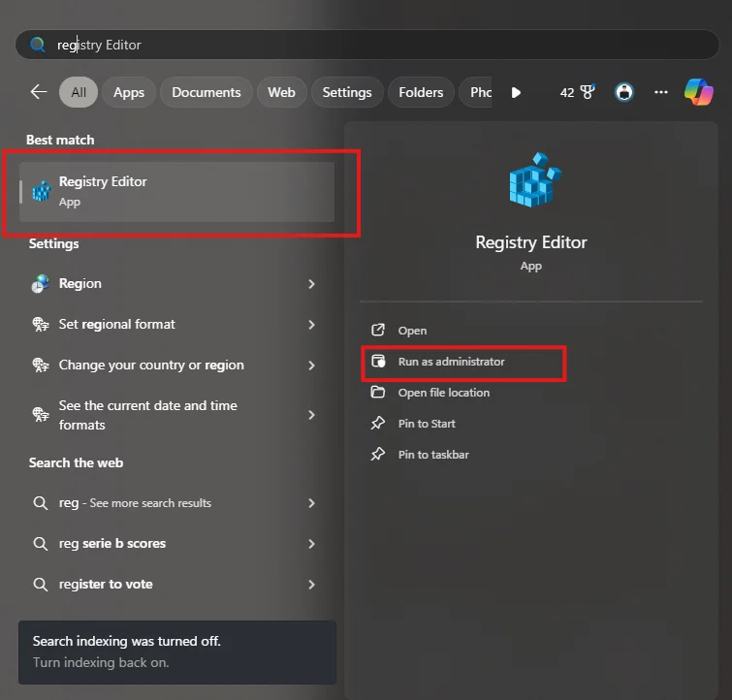Click the '42' rewards points count
The width and height of the screenshot is (732, 700).
[567, 92]
